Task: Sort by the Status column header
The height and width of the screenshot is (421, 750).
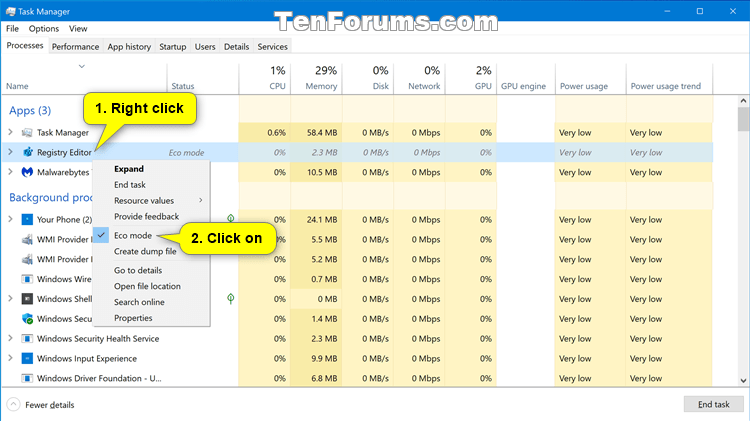Action: (203, 78)
